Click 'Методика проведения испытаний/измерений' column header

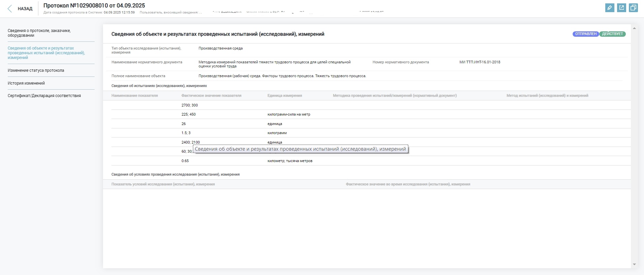[395, 96]
